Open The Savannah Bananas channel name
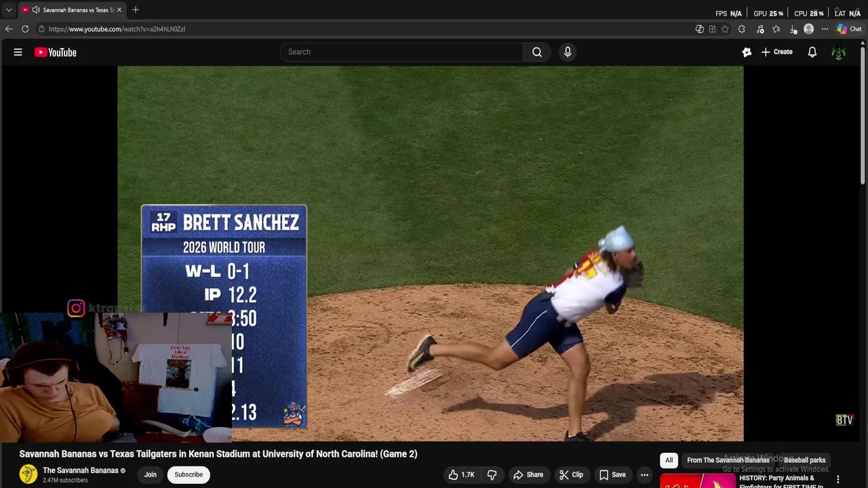Image resolution: width=868 pixels, height=488 pixels. click(x=81, y=470)
